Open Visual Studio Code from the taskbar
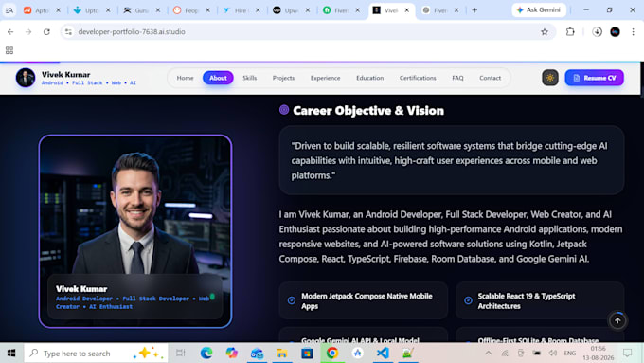 tap(383, 354)
